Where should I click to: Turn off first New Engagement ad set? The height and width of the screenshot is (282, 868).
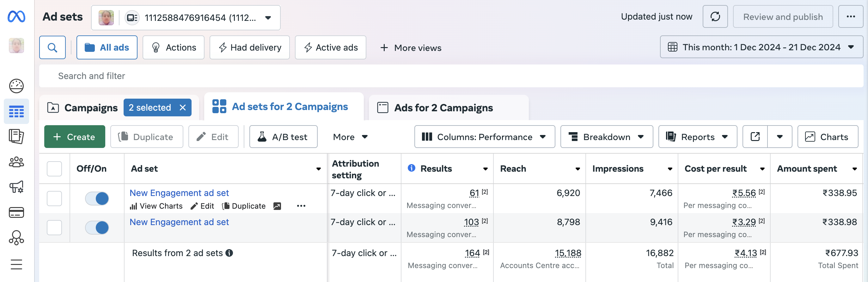[x=97, y=199]
